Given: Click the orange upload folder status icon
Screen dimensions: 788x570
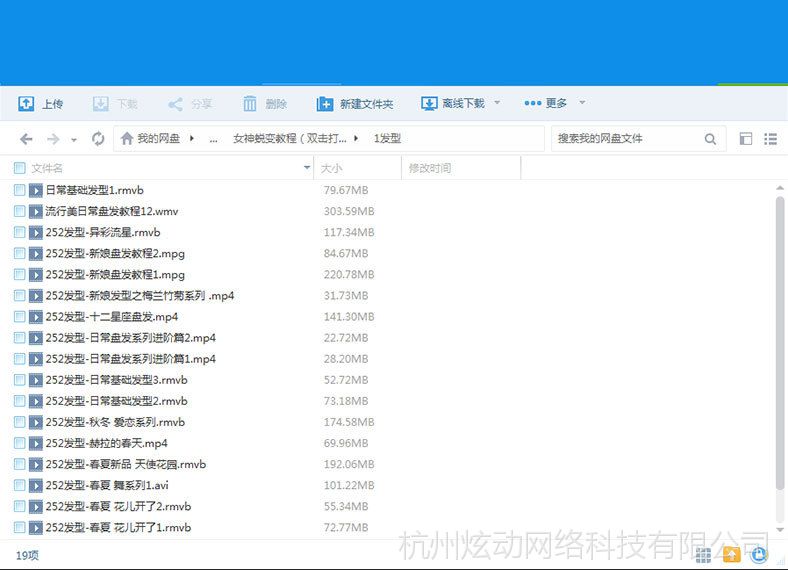Looking at the screenshot, I should pyautogui.click(x=732, y=554).
